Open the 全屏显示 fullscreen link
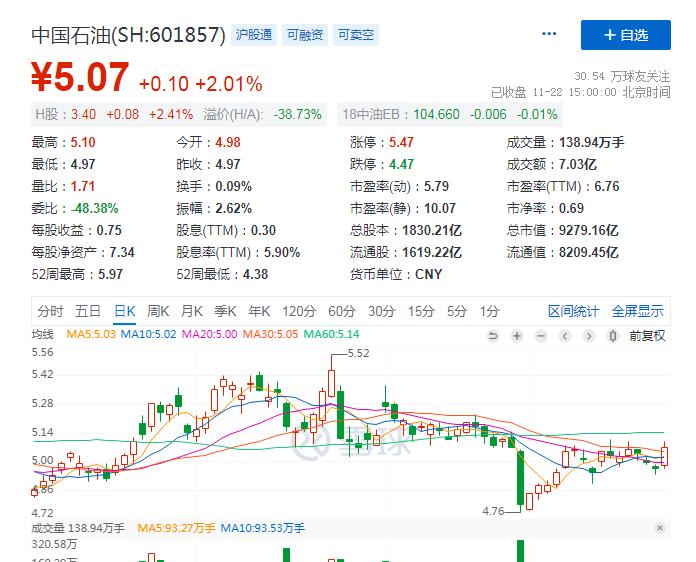 pos(637,311)
